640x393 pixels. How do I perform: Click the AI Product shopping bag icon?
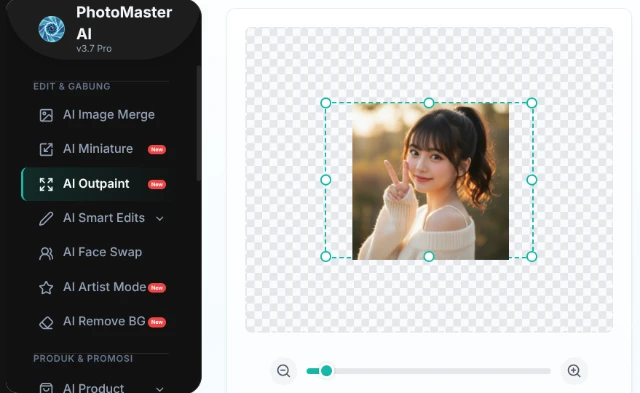[x=46, y=388]
